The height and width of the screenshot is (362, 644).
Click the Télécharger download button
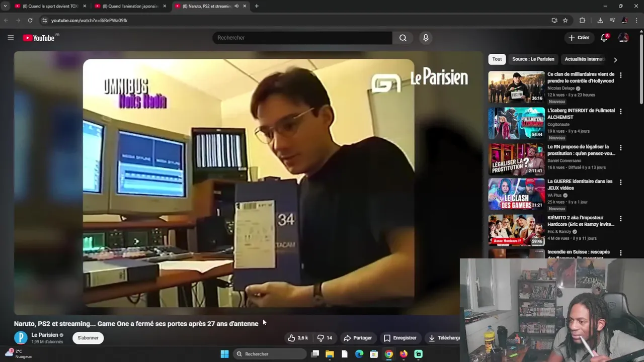click(x=444, y=338)
